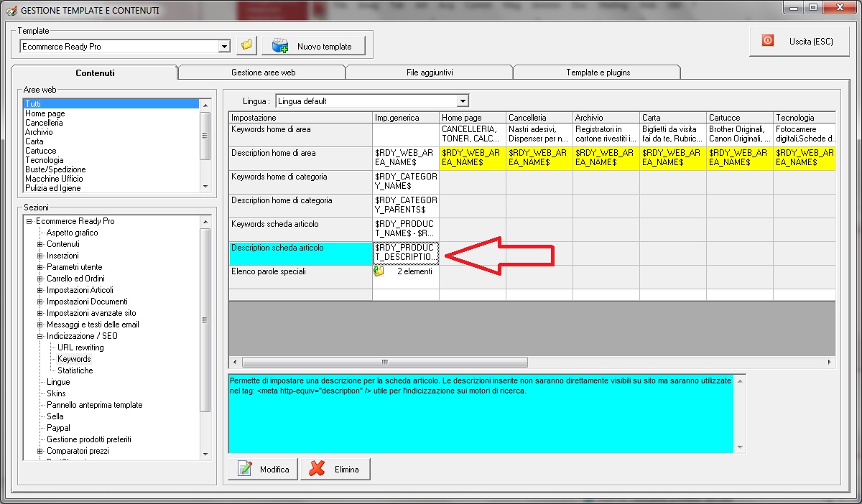The width and height of the screenshot is (862, 504).
Task: Select URL rewriting tree item
Action: click(x=80, y=347)
